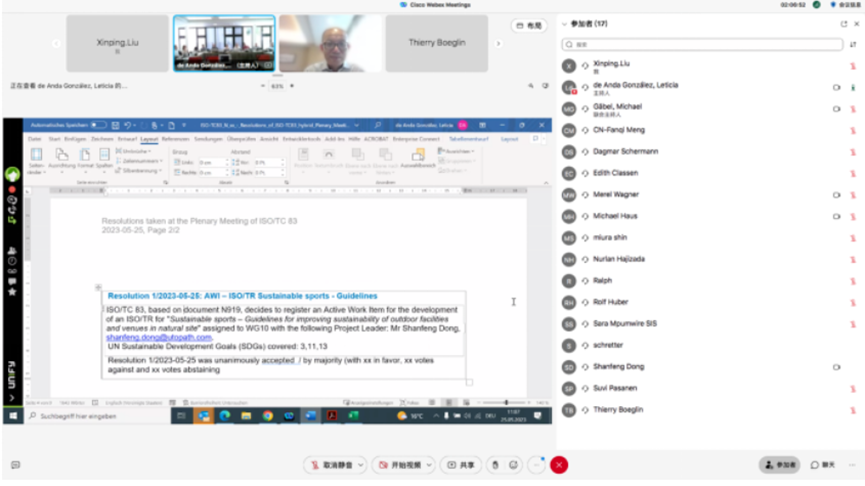Viewport: 865px width, 486px height.
Task: Open the emoji reactions icon
Action: tap(514, 465)
